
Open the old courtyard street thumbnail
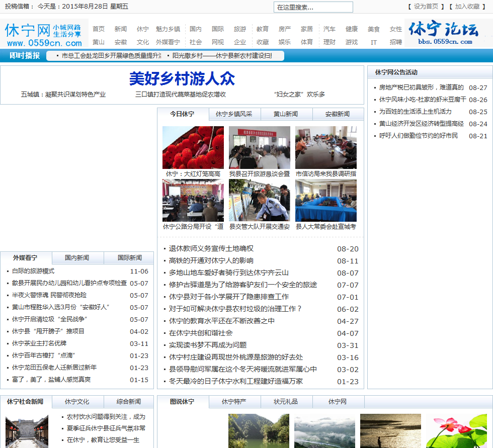point(27,431)
